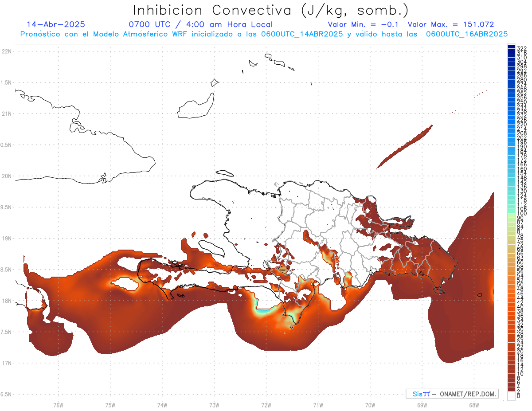Click the '8.5N' latitude label
This screenshot has width=532, height=411.
click(x=7, y=270)
